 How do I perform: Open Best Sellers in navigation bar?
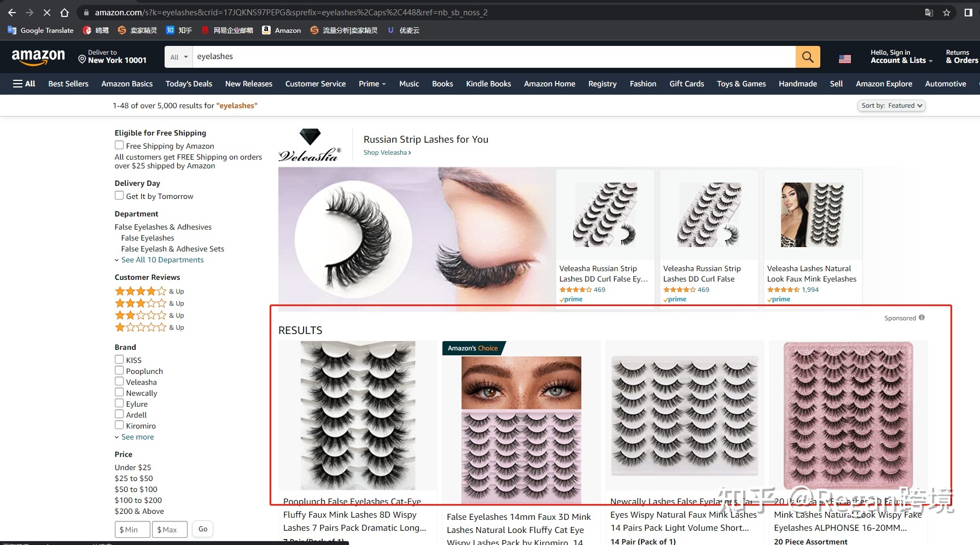pyautogui.click(x=68, y=84)
